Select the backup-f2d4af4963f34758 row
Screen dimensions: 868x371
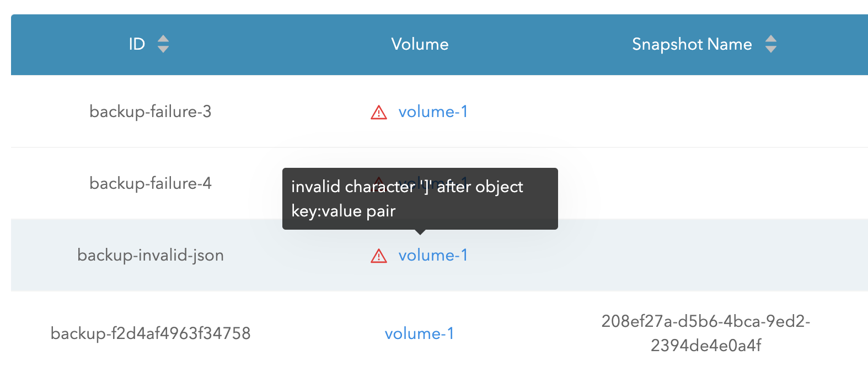[x=151, y=333]
